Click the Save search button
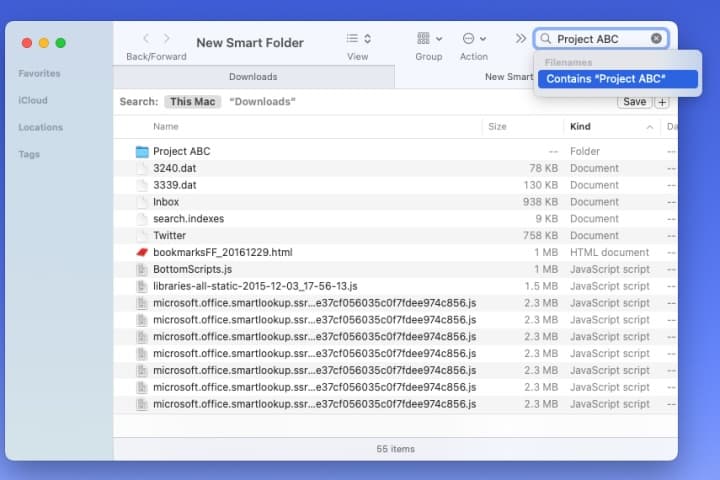 click(634, 102)
